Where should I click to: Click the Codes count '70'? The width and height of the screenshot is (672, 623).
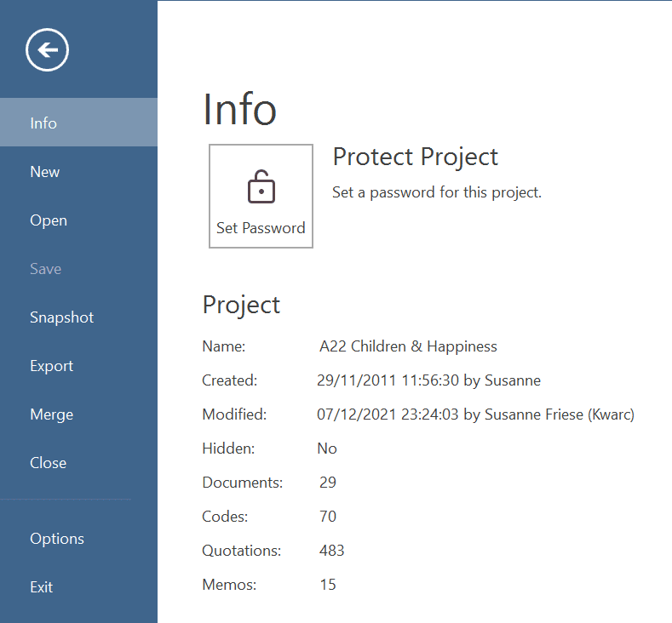pos(328,516)
